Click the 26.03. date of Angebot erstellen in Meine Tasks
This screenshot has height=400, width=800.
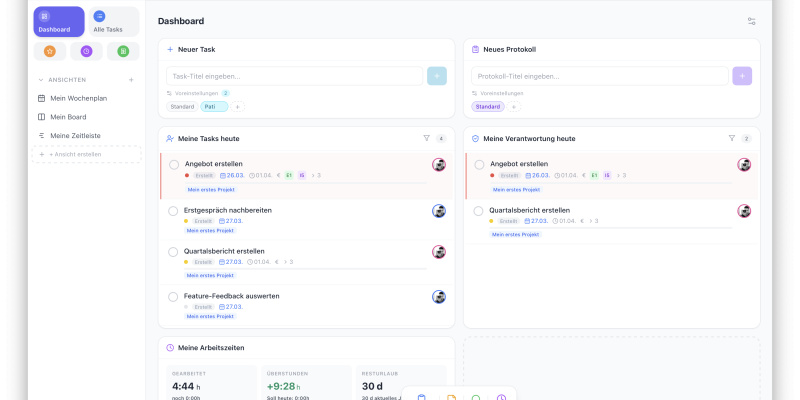coord(232,176)
